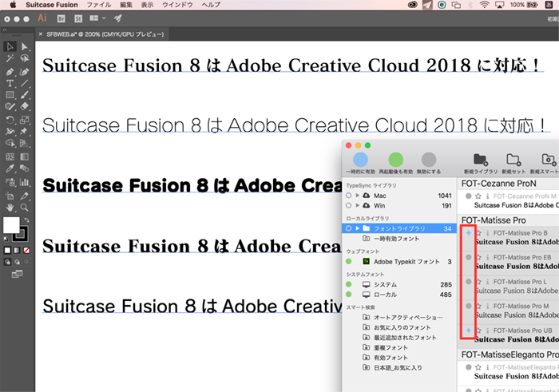Toggle activation dot for FOT-Cezanne ProN M
Viewport: 559px width, 392px height.
[x=469, y=196]
